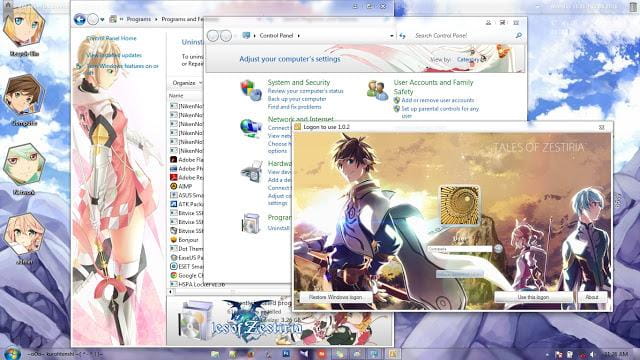Open Find and fix problems link

[295, 107]
